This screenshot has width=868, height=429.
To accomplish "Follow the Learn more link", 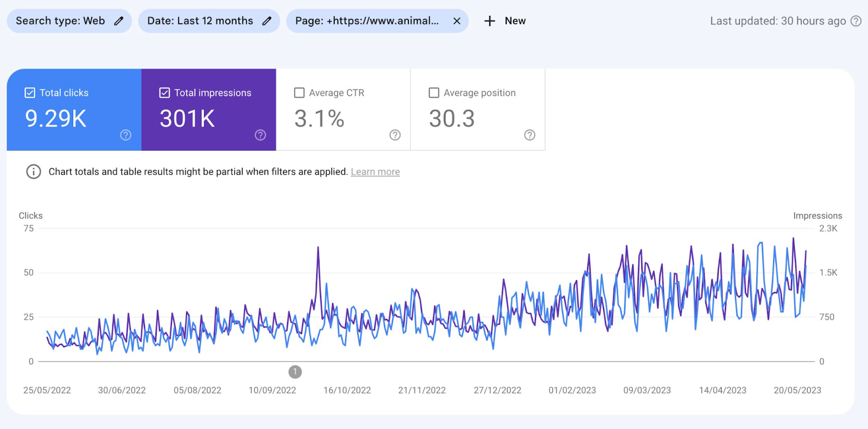I will 375,172.
